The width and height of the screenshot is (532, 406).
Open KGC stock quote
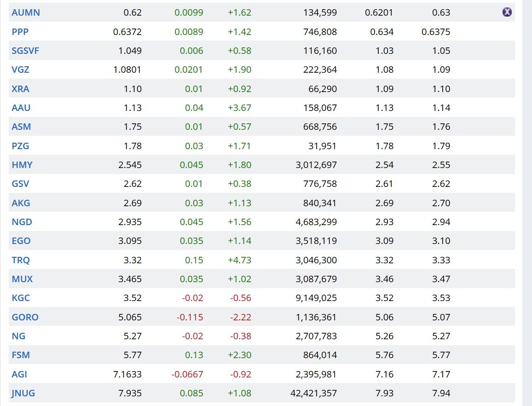[x=21, y=298]
